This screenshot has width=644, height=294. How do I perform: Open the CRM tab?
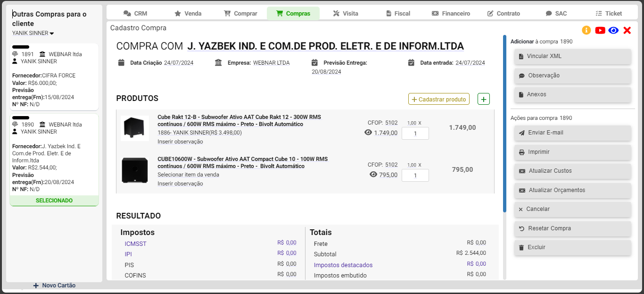[x=135, y=13]
